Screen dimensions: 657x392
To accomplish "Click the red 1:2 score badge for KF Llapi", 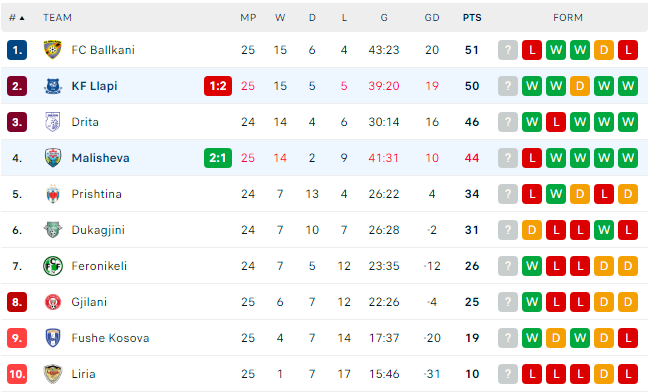I will [x=218, y=86].
